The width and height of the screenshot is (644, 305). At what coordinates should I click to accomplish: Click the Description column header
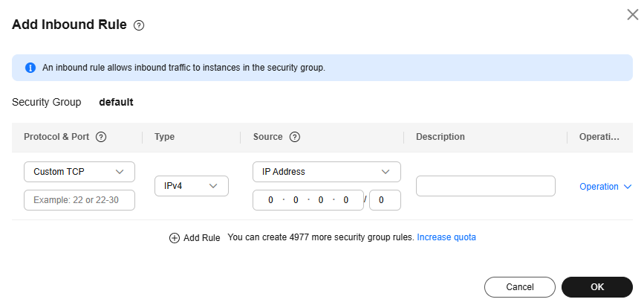(x=440, y=137)
